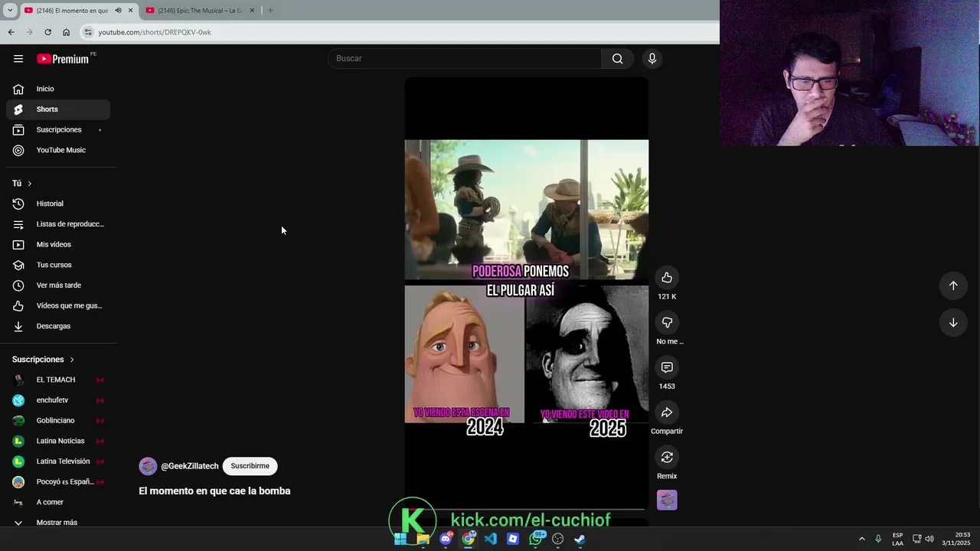The image size is (980, 551).
Task: Click the YouTube Premium logo
Action: tap(63, 59)
